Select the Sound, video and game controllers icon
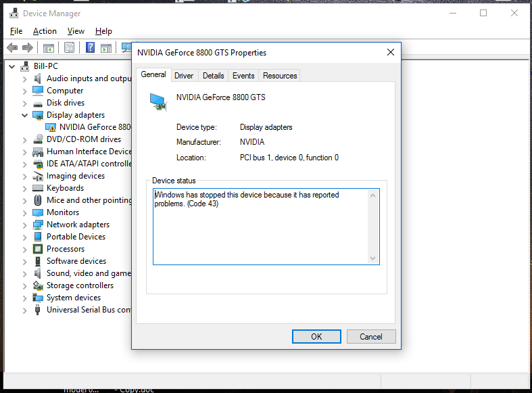Image resolution: width=532 pixels, height=393 pixels. click(x=38, y=273)
